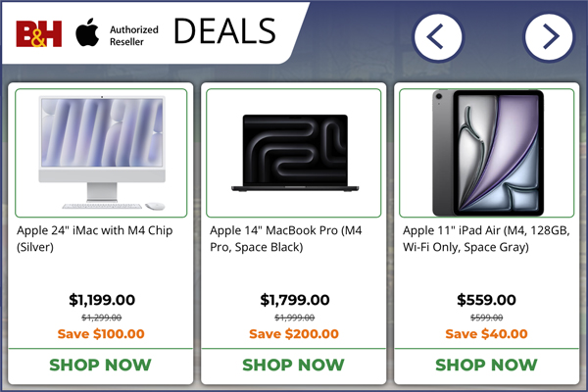588x392 pixels.
Task: Open the iMac M4 product image
Action: pyautogui.click(x=101, y=153)
